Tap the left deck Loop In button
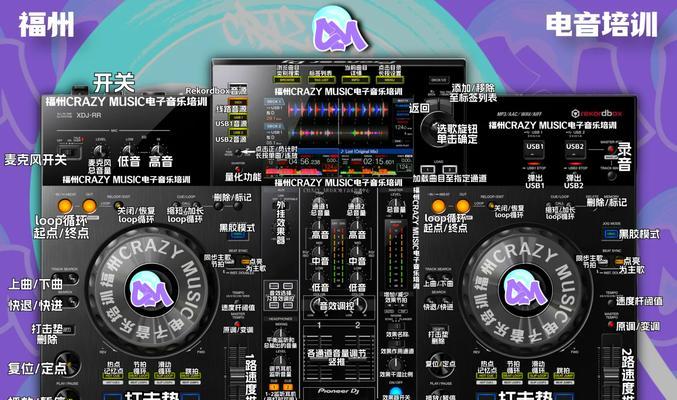The image size is (677, 400). [x=65, y=206]
